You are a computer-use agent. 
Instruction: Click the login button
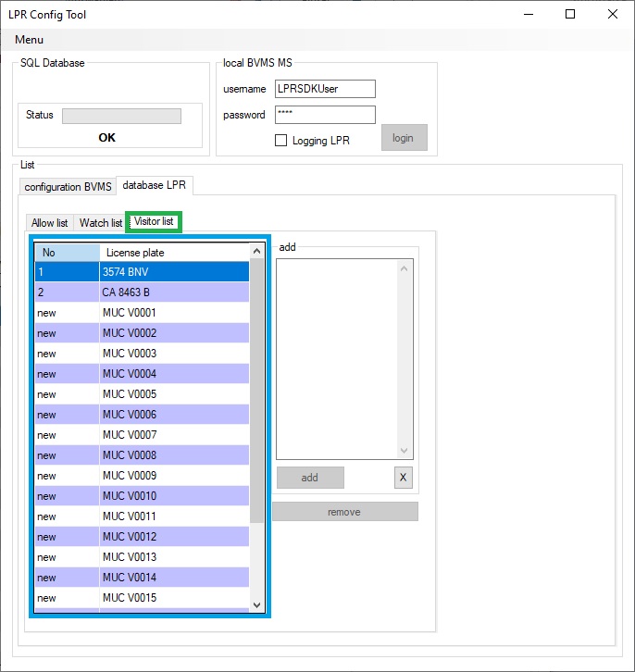[404, 138]
